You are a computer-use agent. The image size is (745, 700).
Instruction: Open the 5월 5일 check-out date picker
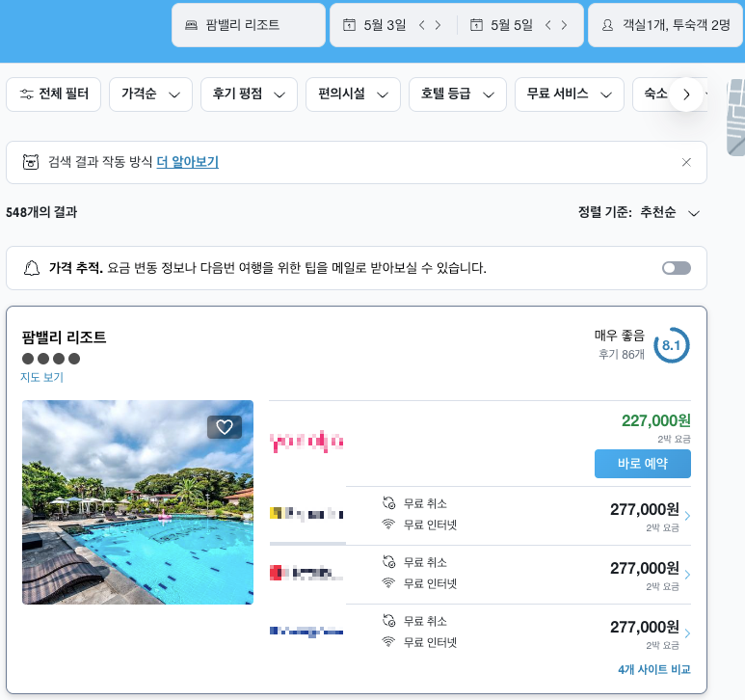tap(501, 25)
